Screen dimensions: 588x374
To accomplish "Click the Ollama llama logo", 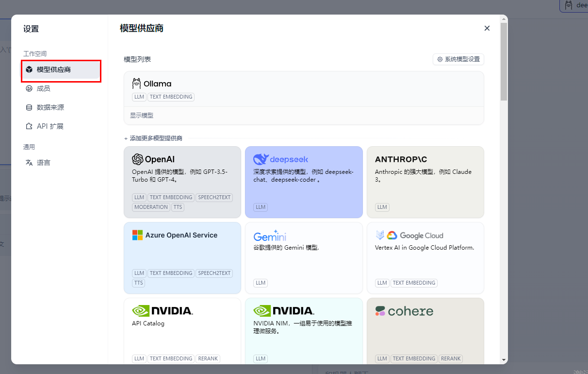I will 136,84.
